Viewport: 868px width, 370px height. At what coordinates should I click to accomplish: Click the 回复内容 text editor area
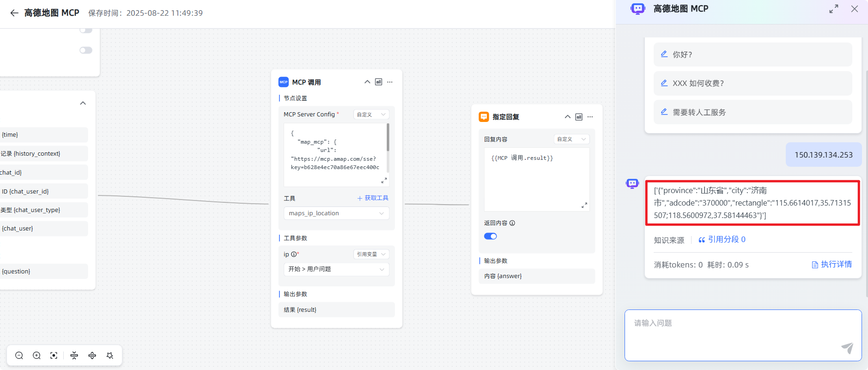(537, 179)
